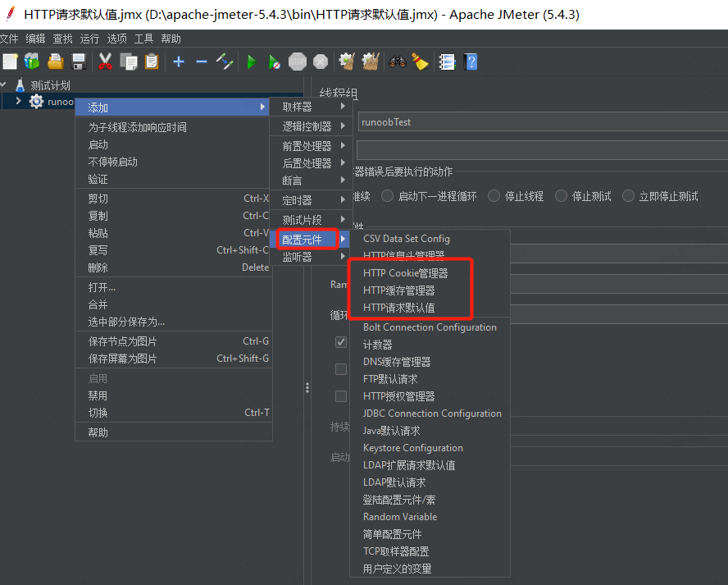Image resolution: width=728 pixels, height=585 pixels.
Task: Collapse the 测试计划 tree node
Action: (4, 85)
